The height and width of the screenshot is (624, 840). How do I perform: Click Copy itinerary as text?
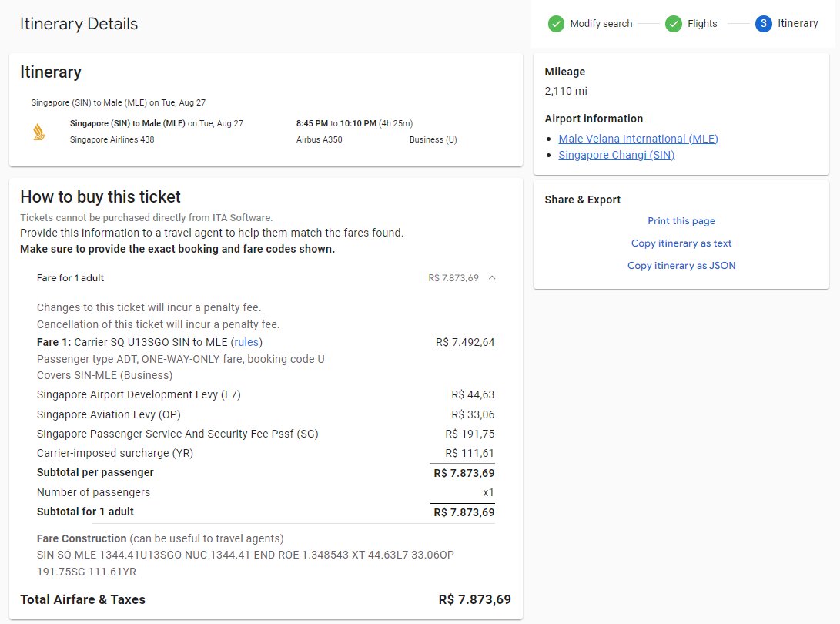coord(681,243)
